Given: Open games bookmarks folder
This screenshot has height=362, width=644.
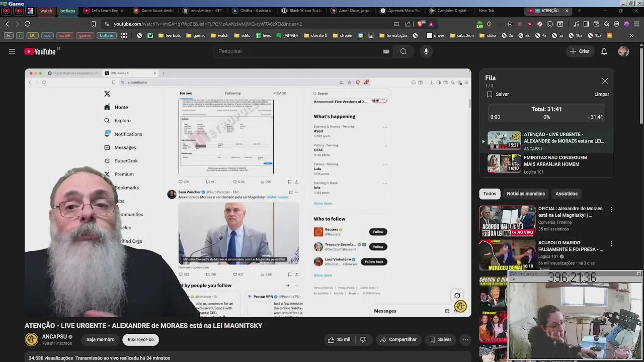Looking at the screenshot, I should pyautogui.click(x=196, y=36).
